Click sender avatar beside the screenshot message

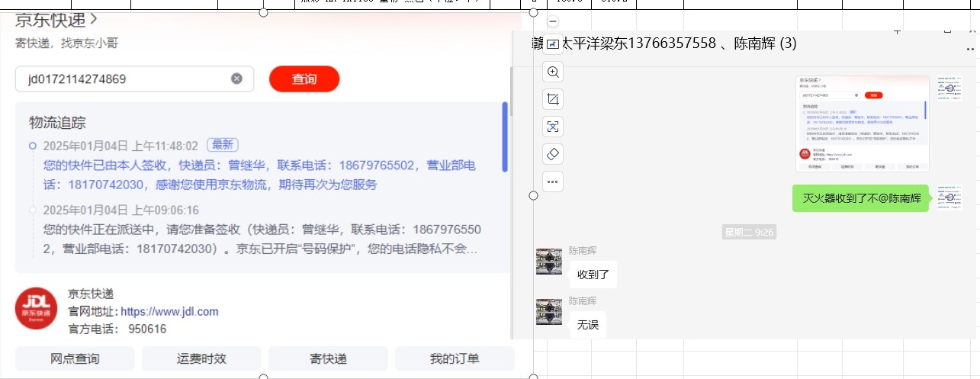point(949,88)
